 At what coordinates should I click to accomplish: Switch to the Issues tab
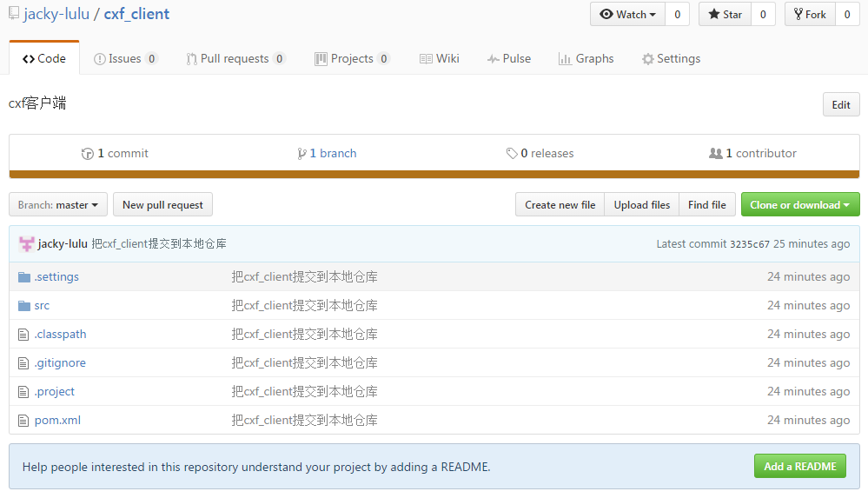pyautogui.click(x=126, y=59)
